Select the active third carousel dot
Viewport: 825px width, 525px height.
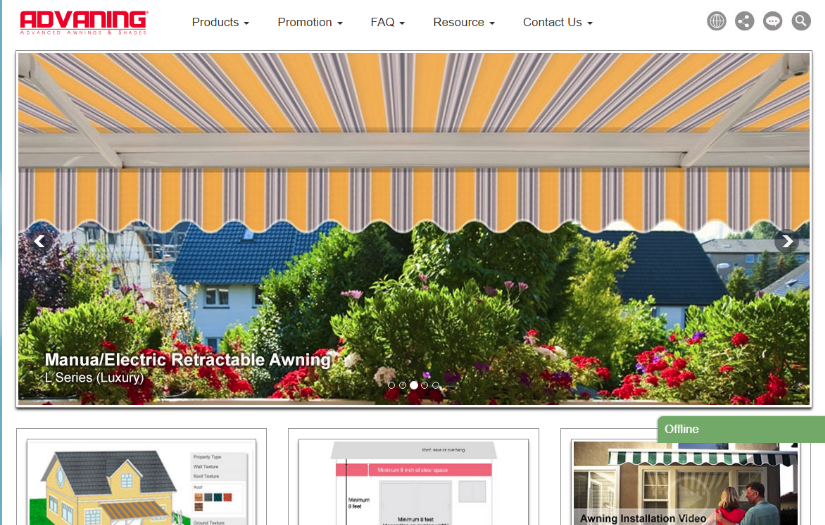click(x=414, y=386)
